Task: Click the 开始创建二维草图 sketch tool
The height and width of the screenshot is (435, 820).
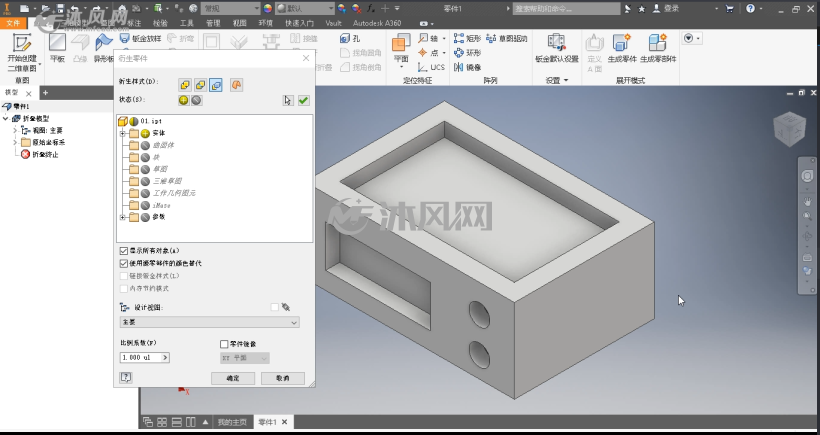Action: point(22,52)
